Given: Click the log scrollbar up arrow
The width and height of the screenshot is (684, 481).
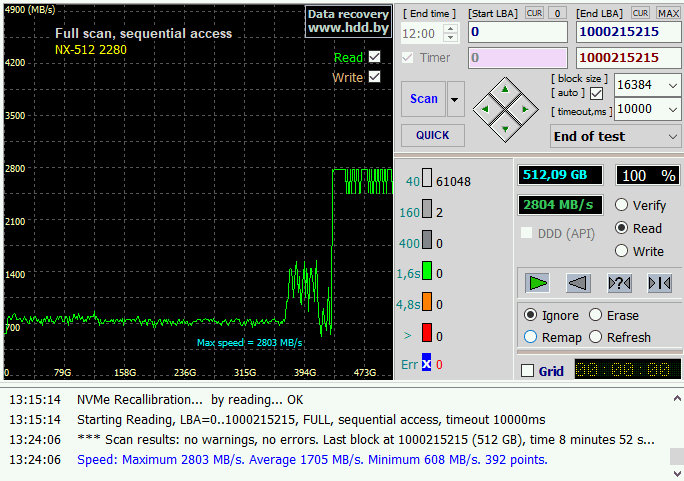Looking at the screenshot, I should [x=677, y=399].
